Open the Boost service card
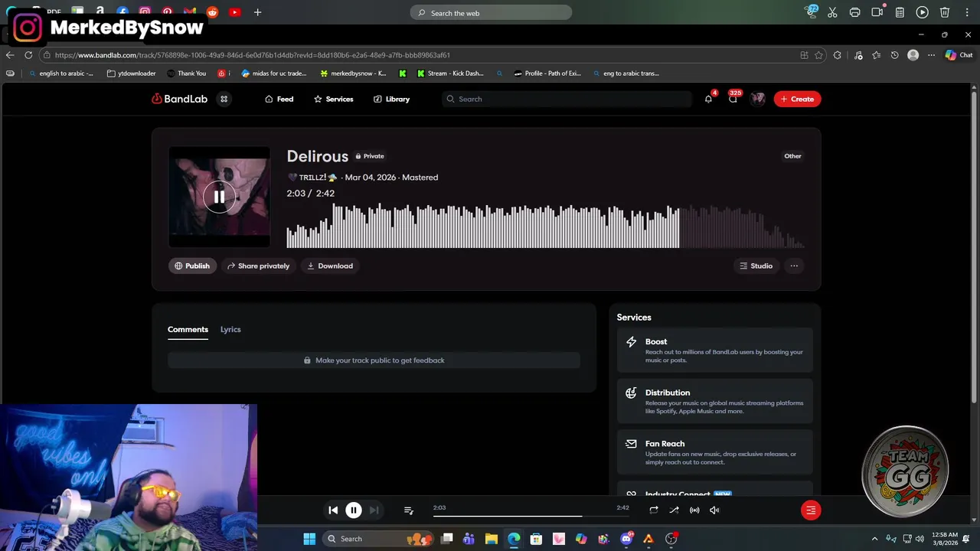The height and width of the screenshot is (551, 980). tap(715, 350)
